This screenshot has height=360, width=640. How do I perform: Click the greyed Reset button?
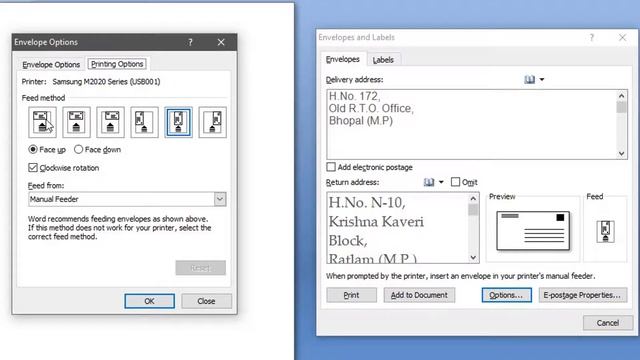[200, 268]
